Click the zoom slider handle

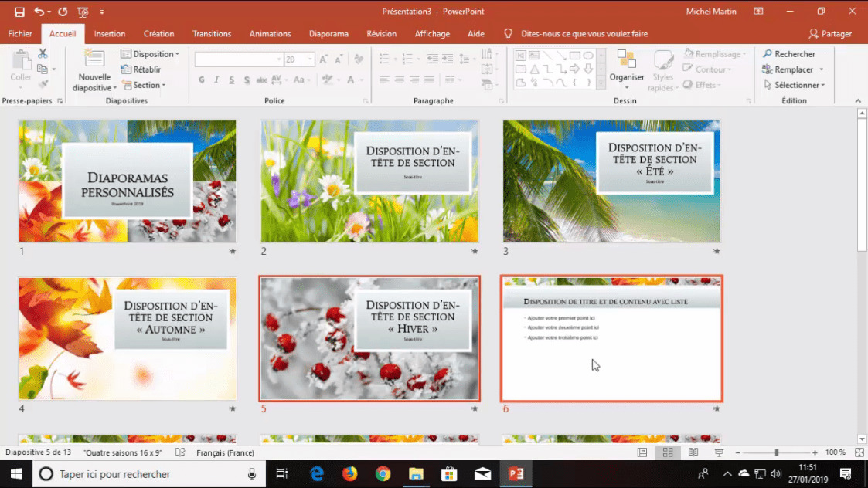(777, 452)
